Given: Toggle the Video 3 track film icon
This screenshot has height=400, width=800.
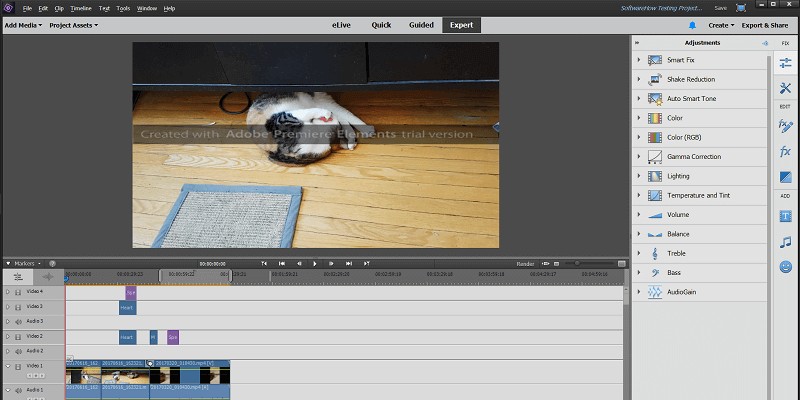Looking at the screenshot, I should pyautogui.click(x=18, y=307).
